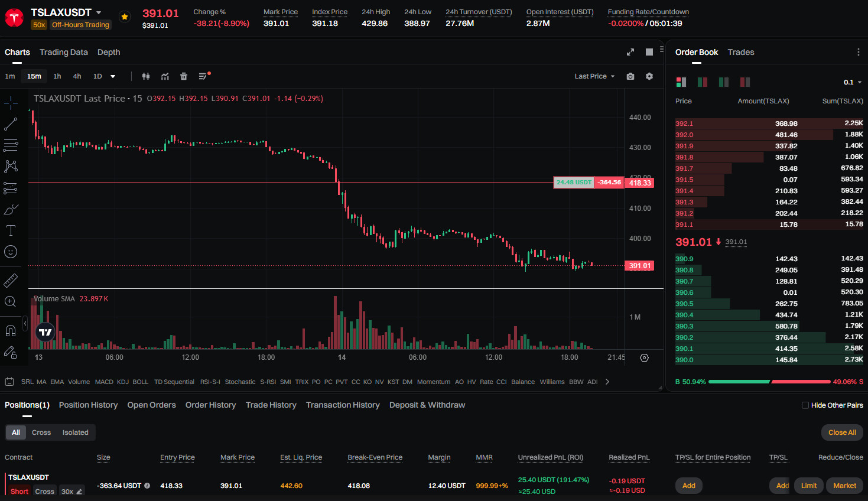Switch the chart layout view

pos(649,52)
